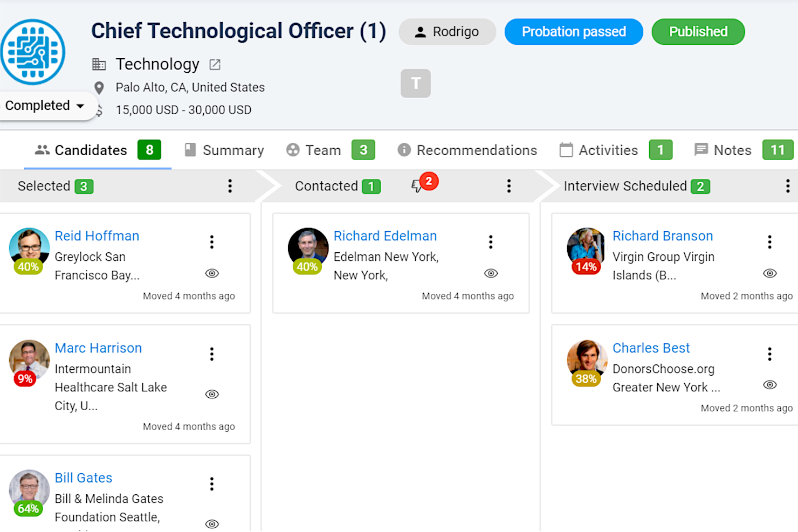Open Richard Branson card options menu
798x532 pixels.
click(769, 242)
